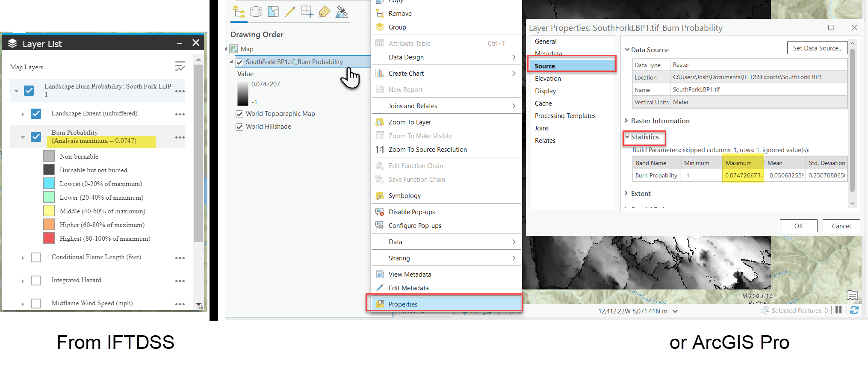Click the red Highest burn probability swatch

point(49,238)
